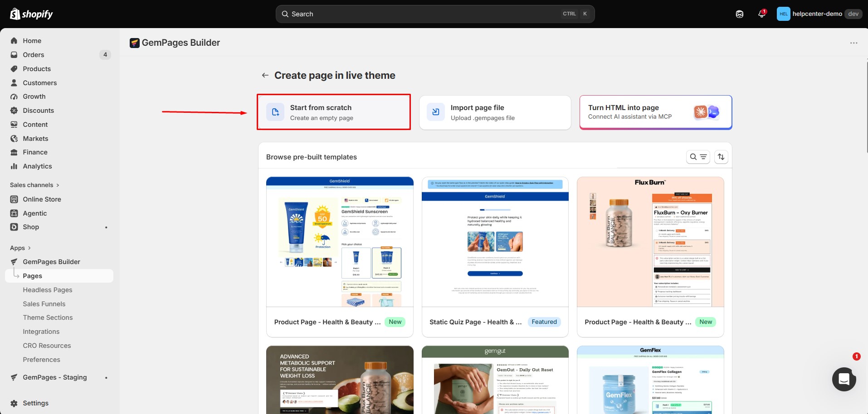Click the GemPages Builder app icon in sidebar

[14, 262]
